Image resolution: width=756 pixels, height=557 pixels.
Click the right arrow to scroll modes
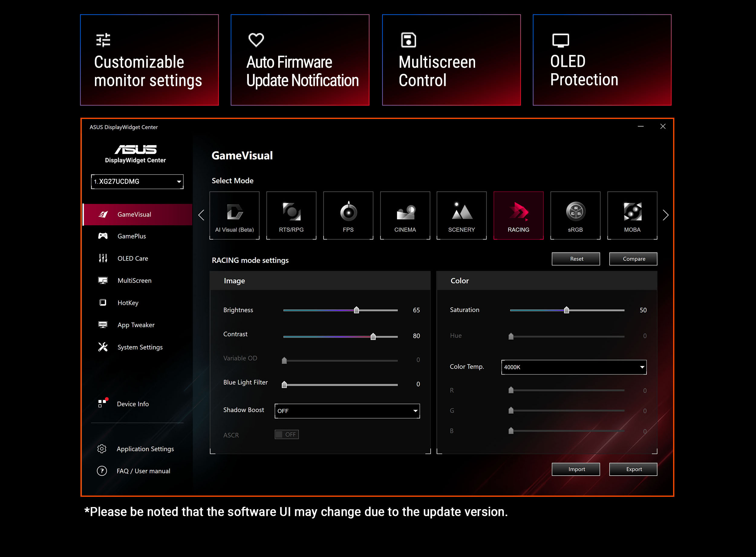pyautogui.click(x=665, y=215)
